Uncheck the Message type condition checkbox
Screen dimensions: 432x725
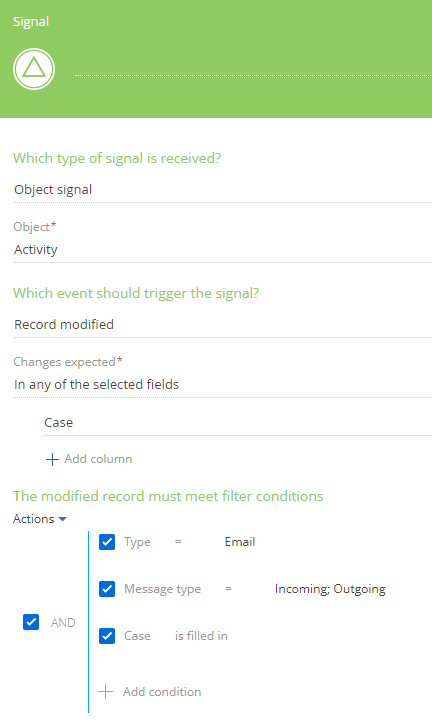click(x=107, y=589)
